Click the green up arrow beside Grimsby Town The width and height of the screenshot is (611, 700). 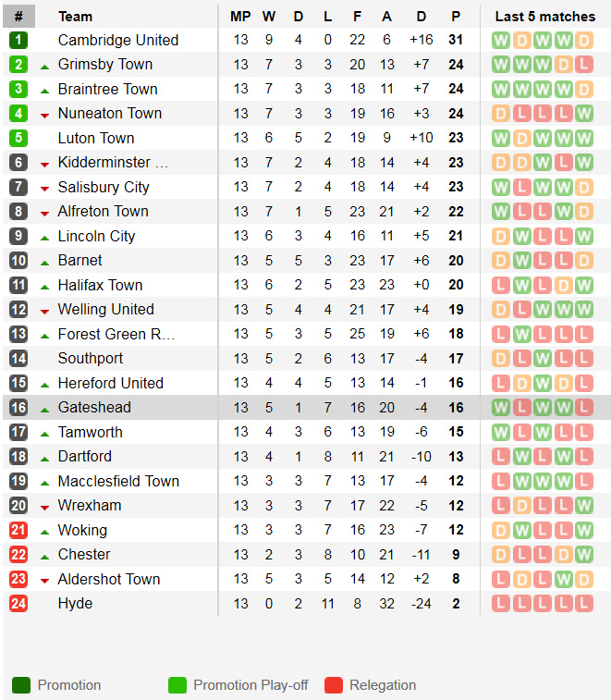coord(44,66)
